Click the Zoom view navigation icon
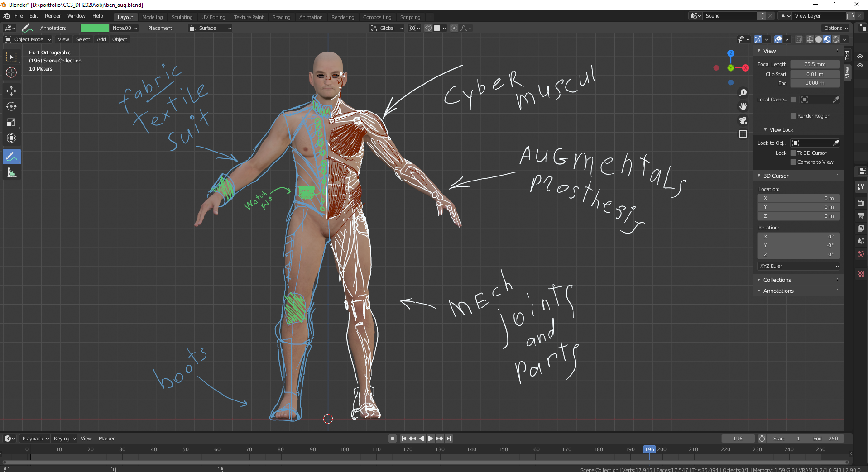868x472 pixels. coord(743,93)
